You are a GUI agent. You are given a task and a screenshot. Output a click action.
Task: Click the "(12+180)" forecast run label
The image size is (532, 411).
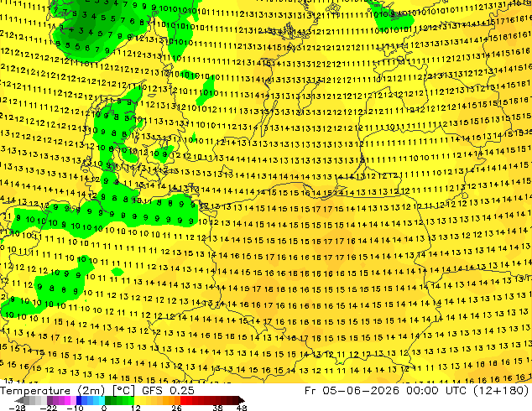[501, 391]
